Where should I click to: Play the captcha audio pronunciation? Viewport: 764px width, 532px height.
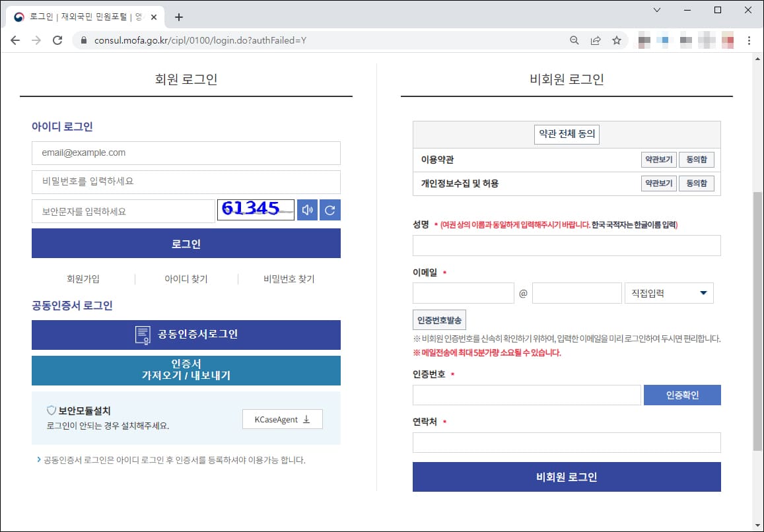(307, 210)
